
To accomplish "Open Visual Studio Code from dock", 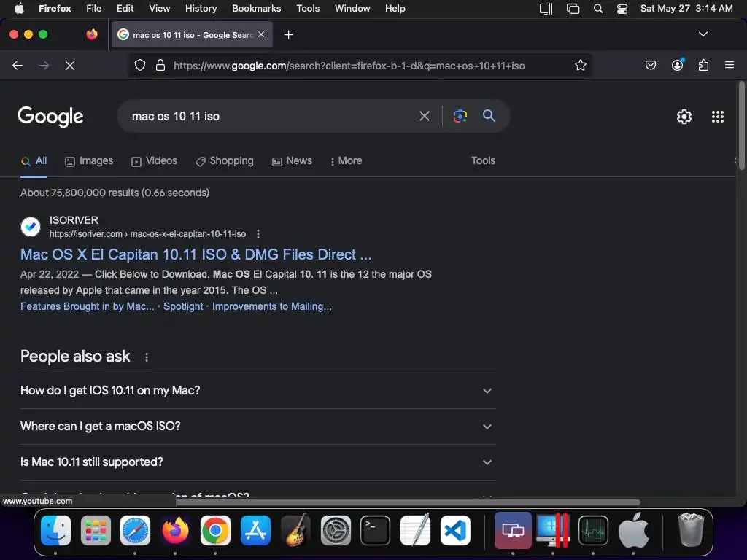I will click(x=455, y=531).
